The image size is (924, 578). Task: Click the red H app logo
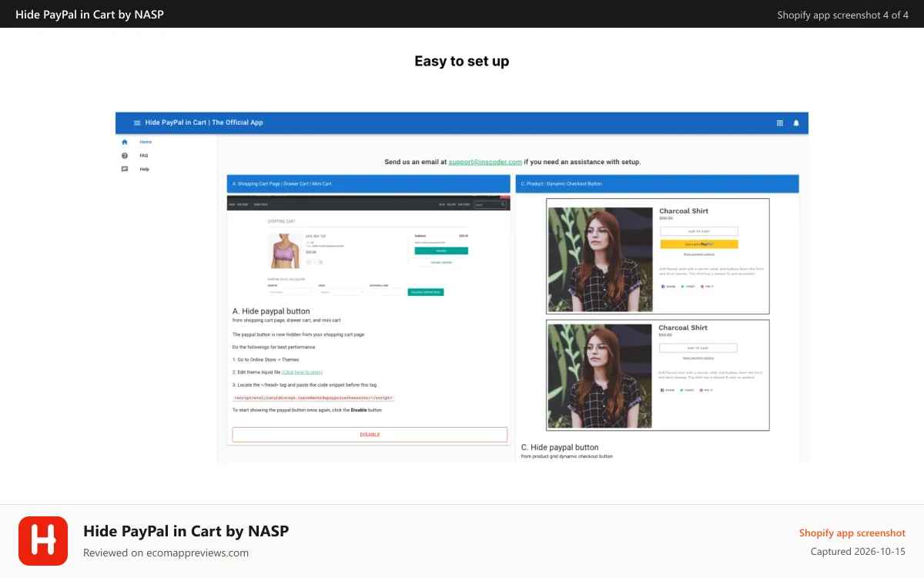(x=43, y=541)
